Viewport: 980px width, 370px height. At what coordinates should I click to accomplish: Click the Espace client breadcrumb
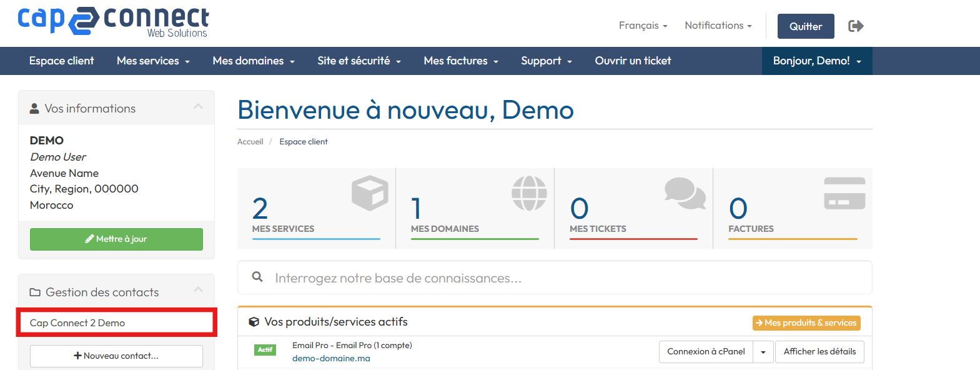304,142
